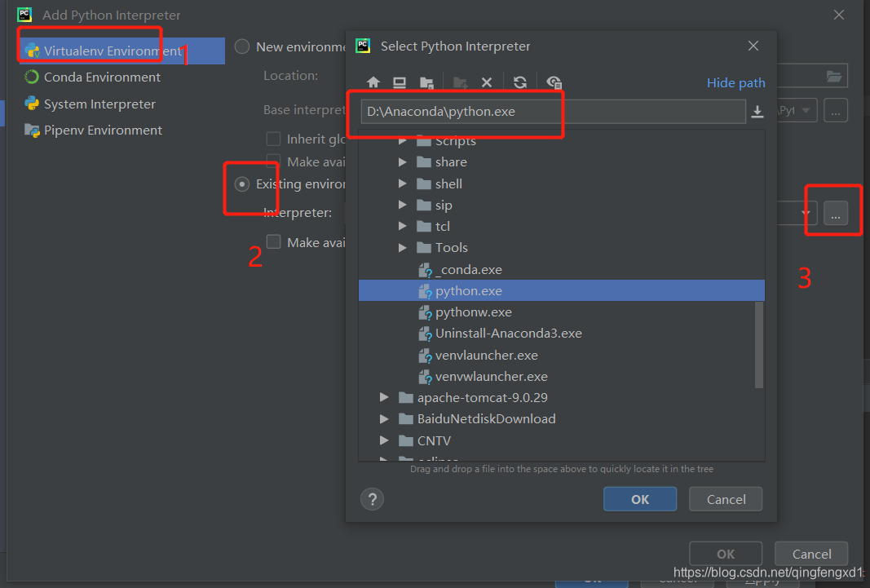Viewport: 870px width, 588px height.
Task: Click Hide path link
Action: (x=735, y=82)
